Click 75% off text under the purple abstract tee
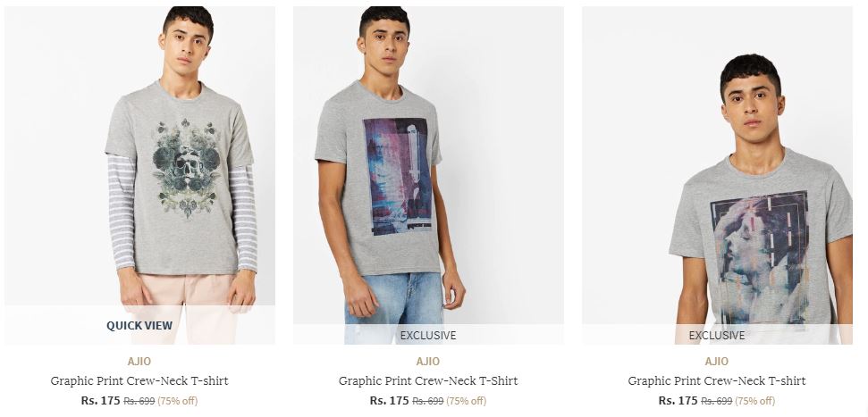The image size is (868, 417). point(466,400)
